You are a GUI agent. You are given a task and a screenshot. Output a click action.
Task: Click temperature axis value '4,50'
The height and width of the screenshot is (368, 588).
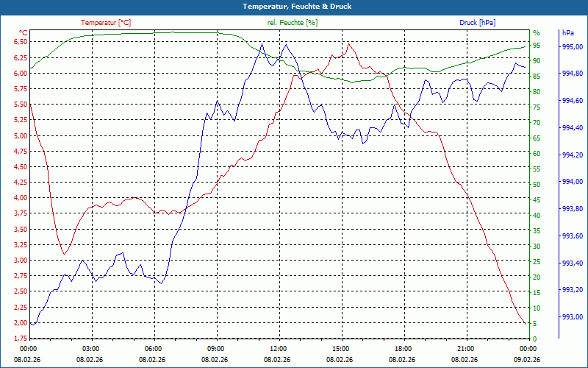(21, 167)
